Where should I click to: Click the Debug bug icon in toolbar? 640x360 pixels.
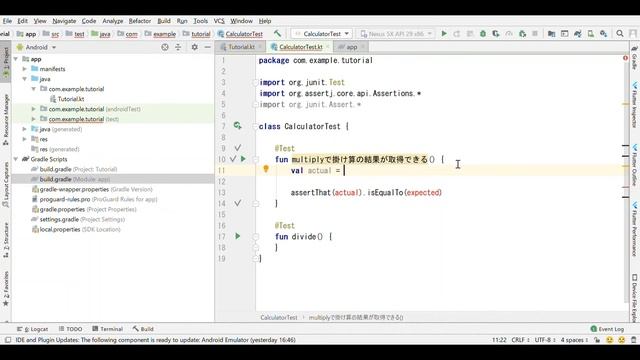coord(483,33)
